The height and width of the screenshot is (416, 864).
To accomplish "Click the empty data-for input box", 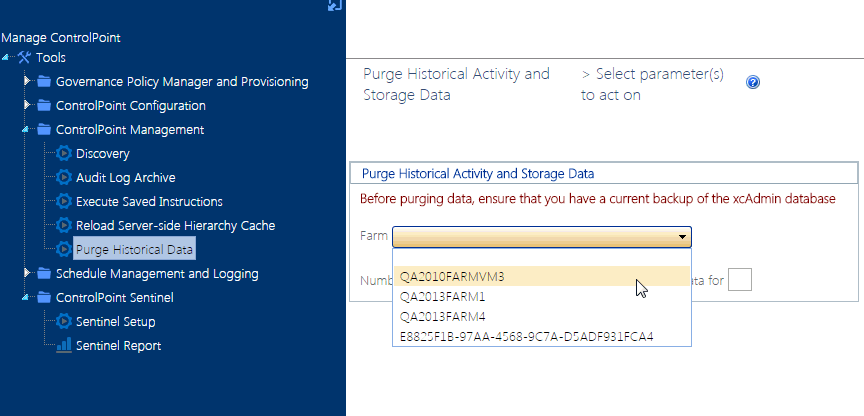I will 740,281.
